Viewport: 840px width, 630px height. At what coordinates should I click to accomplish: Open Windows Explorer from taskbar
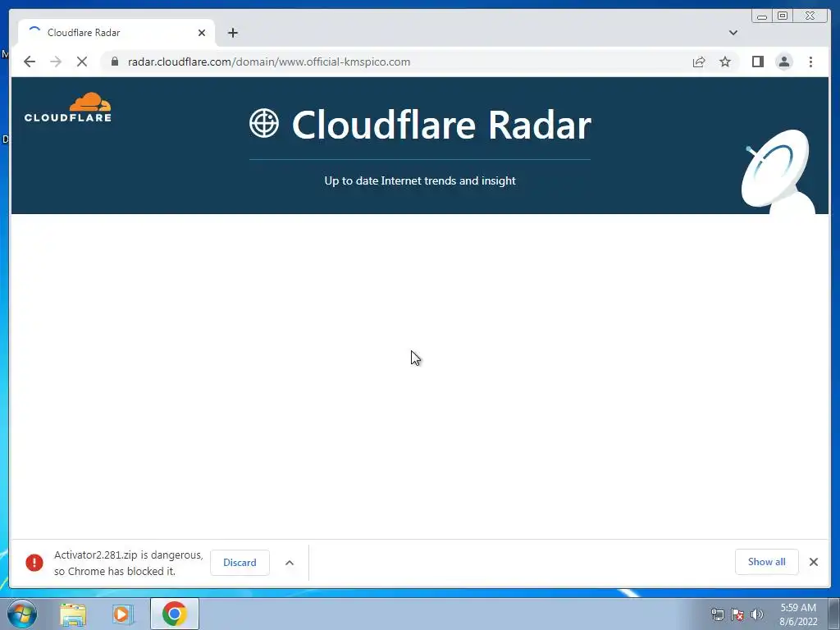pyautogui.click(x=73, y=614)
